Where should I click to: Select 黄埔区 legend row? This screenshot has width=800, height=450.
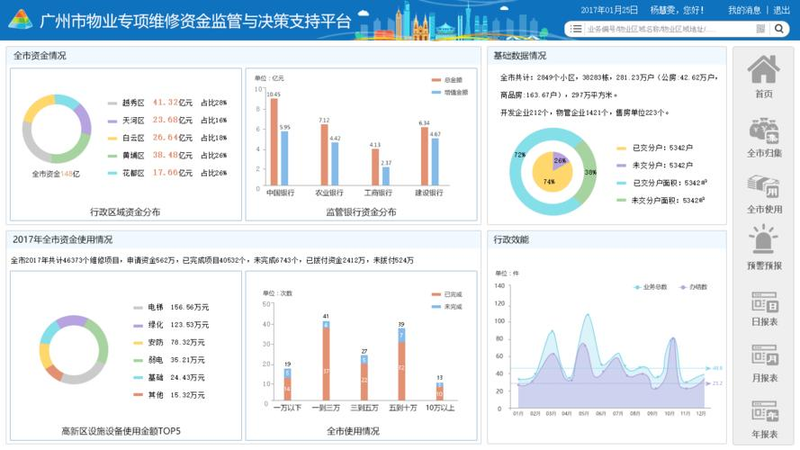click(167, 155)
